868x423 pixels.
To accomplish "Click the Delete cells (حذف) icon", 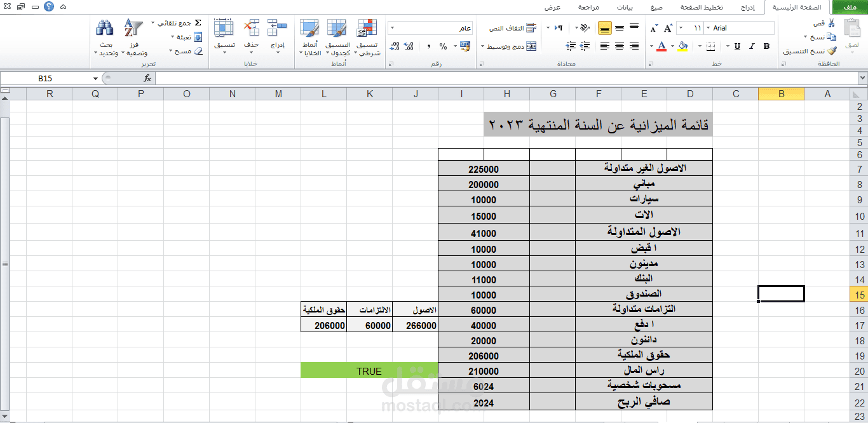I will pos(251,28).
